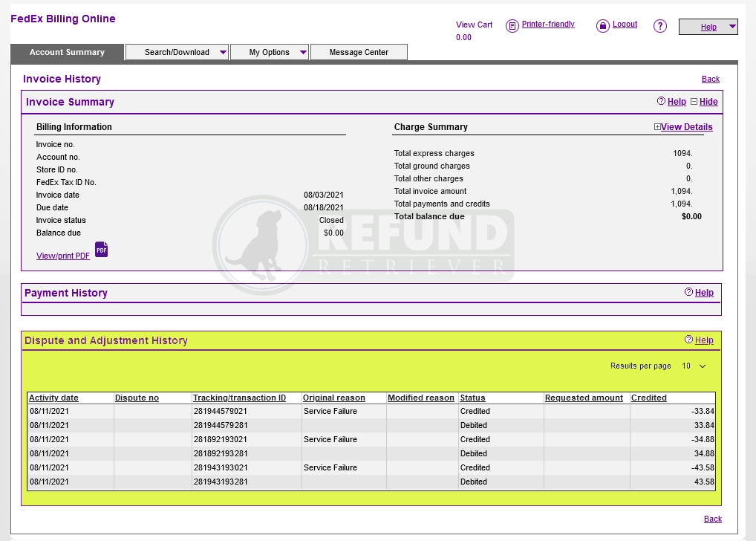This screenshot has width=756, height=541.
Task: Open the invoice PDF icon
Action: (x=101, y=250)
